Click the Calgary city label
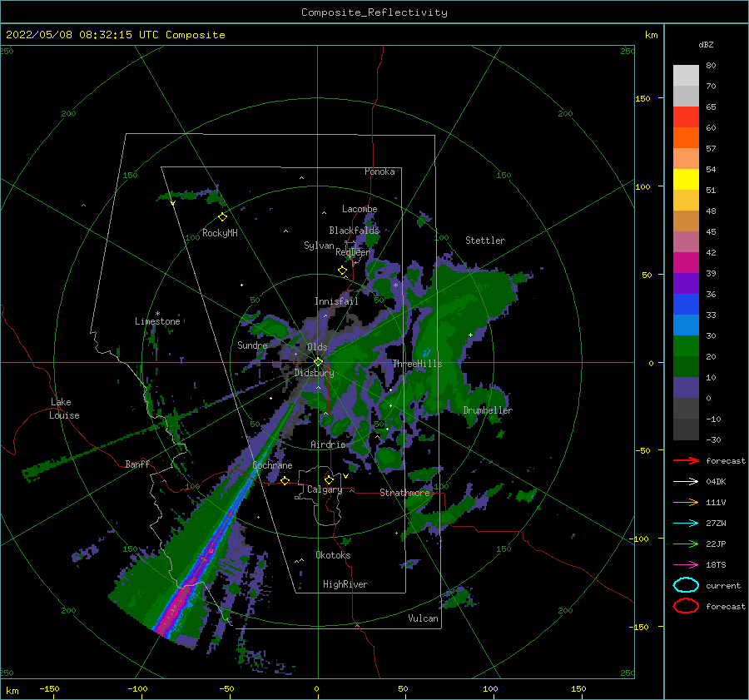 tap(325, 489)
